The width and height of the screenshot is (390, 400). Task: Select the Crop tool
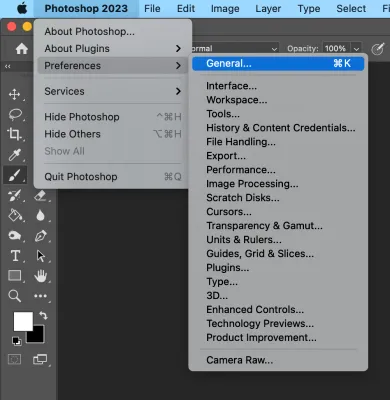point(14,134)
